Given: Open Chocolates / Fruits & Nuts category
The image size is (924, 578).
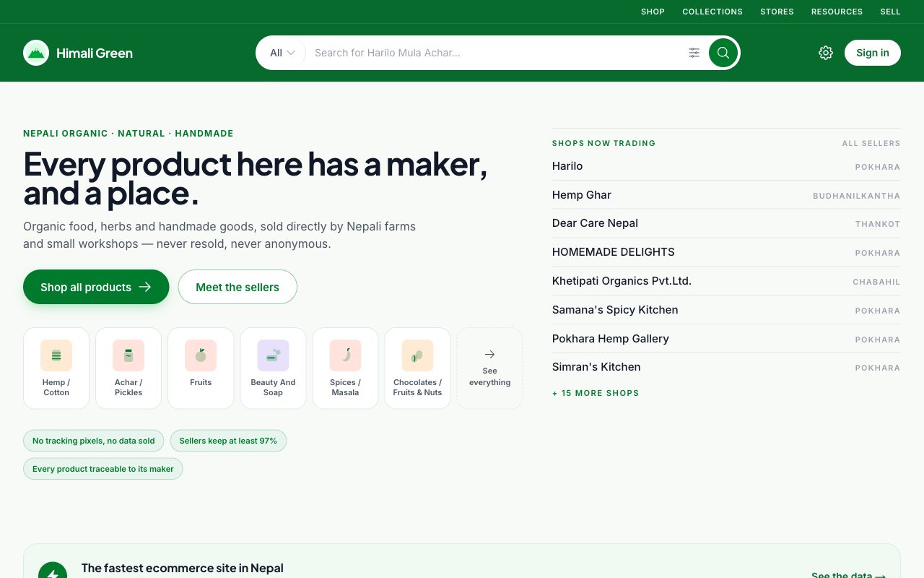Looking at the screenshot, I should [417, 368].
